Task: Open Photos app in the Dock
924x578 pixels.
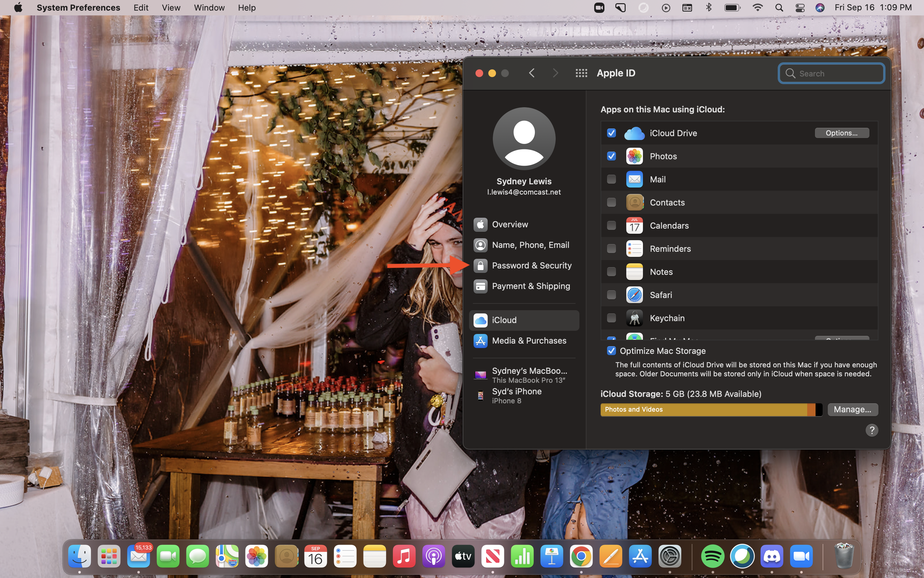Action: pyautogui.click(x=257, y=556)
